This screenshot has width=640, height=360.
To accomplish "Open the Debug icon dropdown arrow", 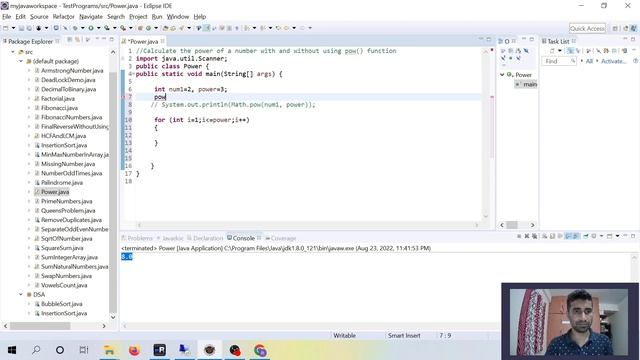I will (82, 28).
